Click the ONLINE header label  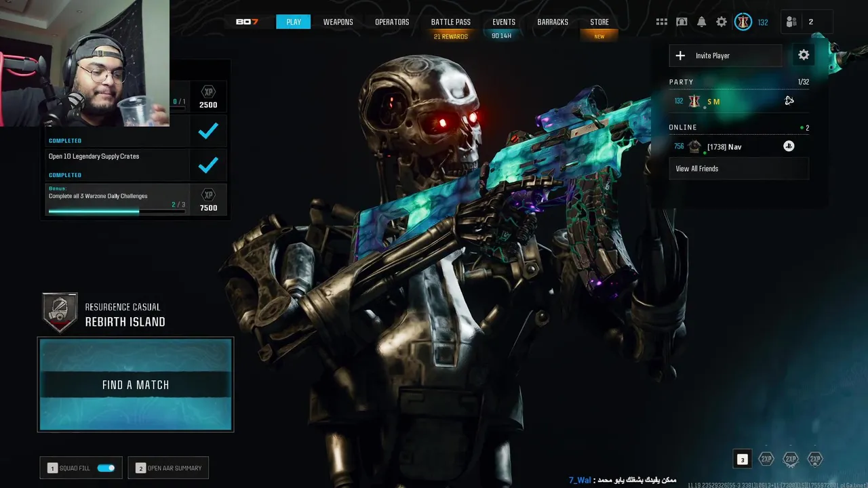(683, 127)
